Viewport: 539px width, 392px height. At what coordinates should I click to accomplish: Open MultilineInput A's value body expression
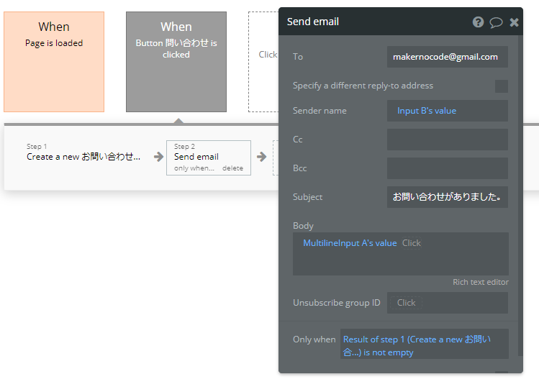click(x=350, y=243)
